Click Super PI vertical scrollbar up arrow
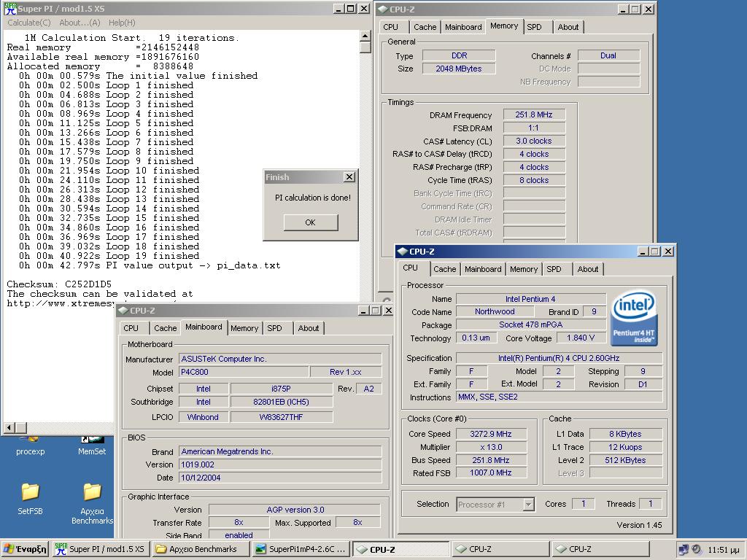 [x=365, y=36]
